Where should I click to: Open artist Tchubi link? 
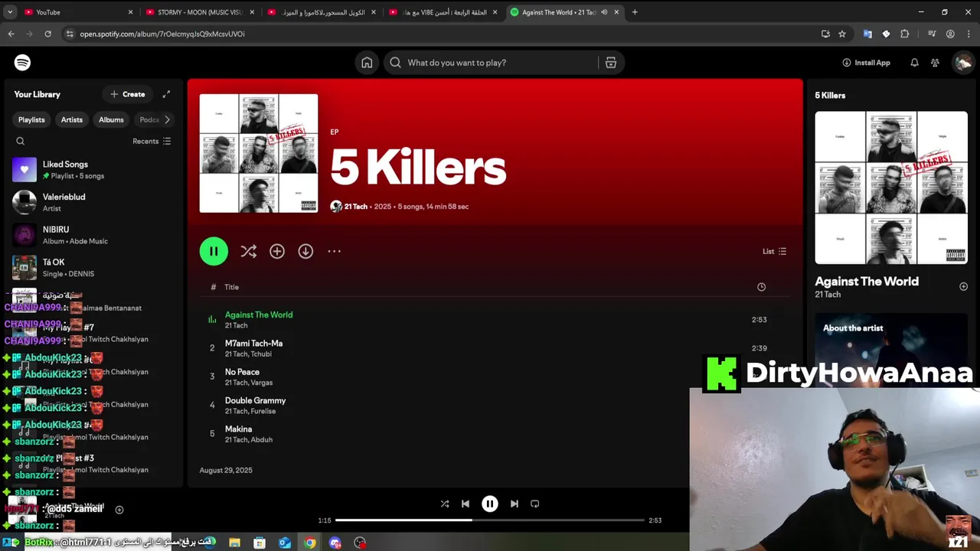(261, 354)
